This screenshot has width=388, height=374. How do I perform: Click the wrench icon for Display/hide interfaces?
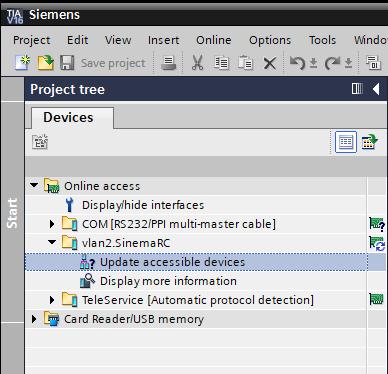click(69, 205)
